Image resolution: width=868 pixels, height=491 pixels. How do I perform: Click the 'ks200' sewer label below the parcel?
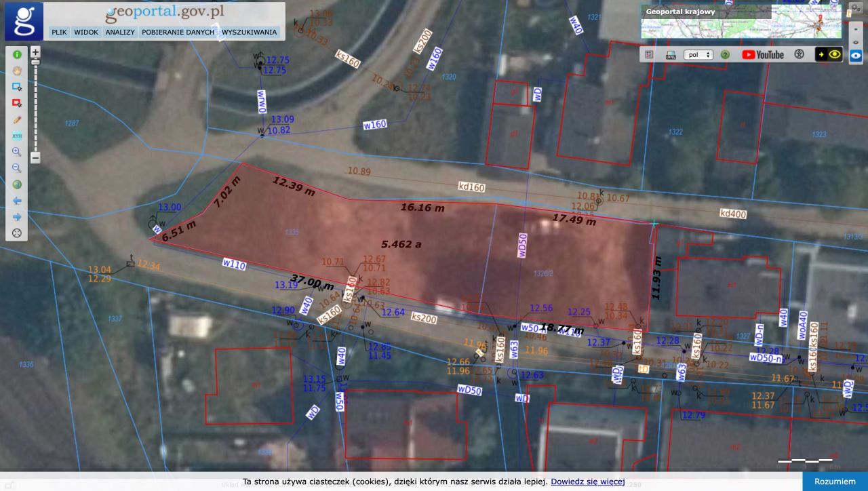pyautogui.click(x=424, y=318)
